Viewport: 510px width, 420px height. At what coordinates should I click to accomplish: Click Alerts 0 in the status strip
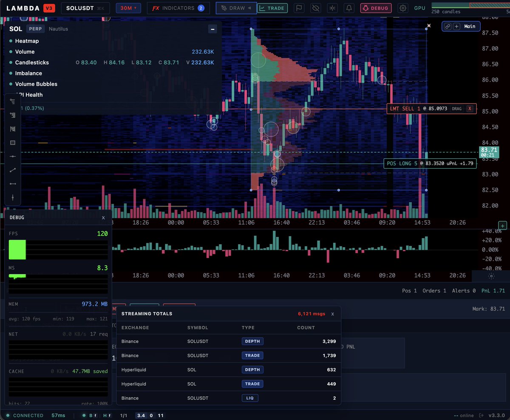click(464, 291)
